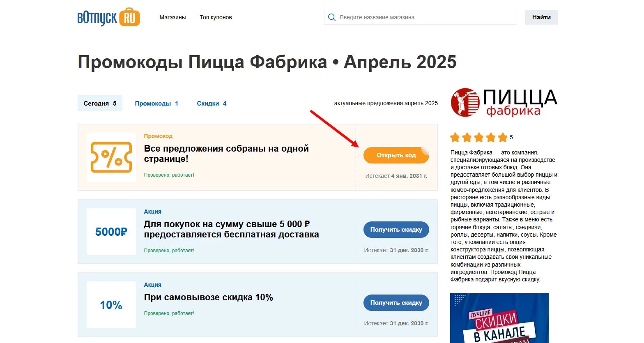Open the offer titled Все предложения собраны на одной странице!
Viewport: 644px width, 343px height.
click(x=226, y=154)
